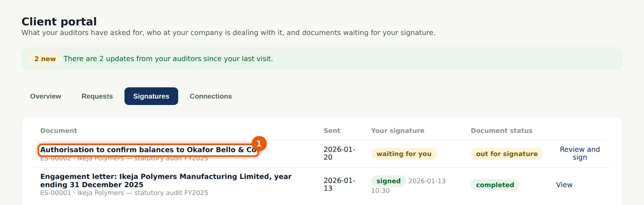Image resolution: width=644 pixels, height=205 pixels.
Task: Go to the Connections tab
Action: click(x=211, y=96)
